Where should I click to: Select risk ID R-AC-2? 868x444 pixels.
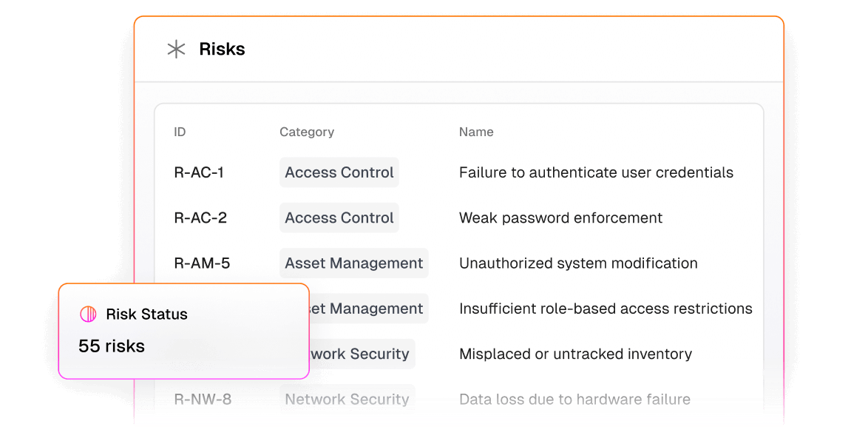200,218
